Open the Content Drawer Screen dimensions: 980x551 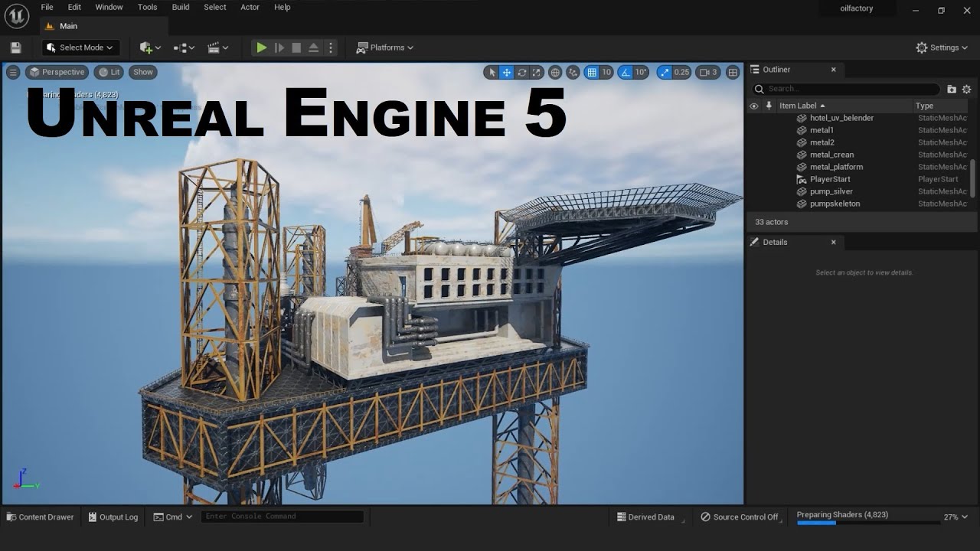pyautogui.click(x=40, y=517)
